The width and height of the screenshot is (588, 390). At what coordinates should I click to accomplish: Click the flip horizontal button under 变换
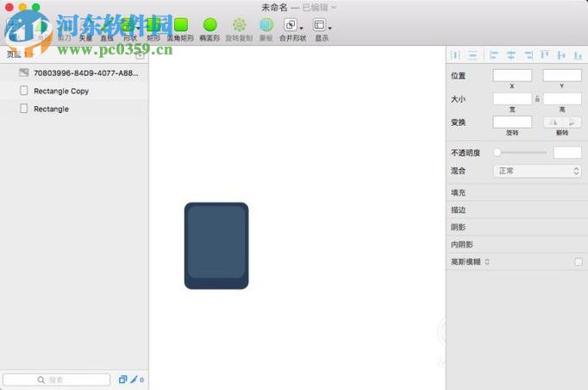pyautogui.click(x=554, y=123)
